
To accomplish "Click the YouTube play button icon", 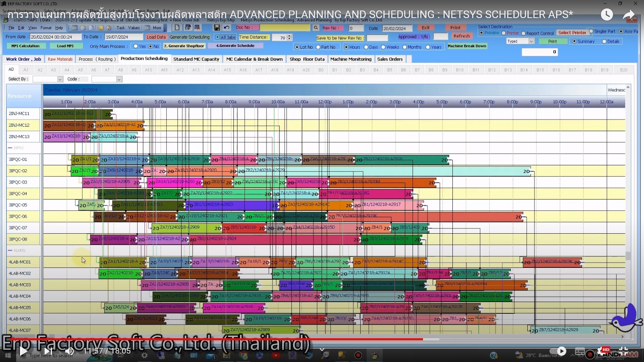I will (23, 351).
